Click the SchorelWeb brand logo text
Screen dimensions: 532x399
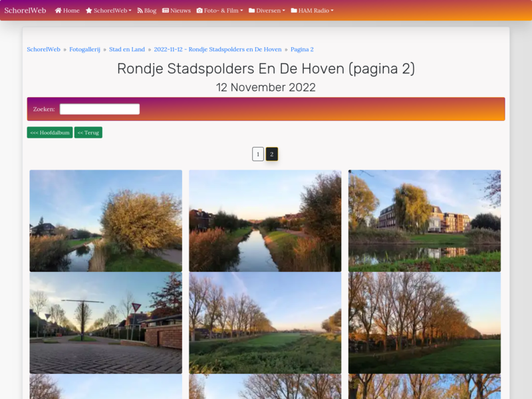(25, 11)
